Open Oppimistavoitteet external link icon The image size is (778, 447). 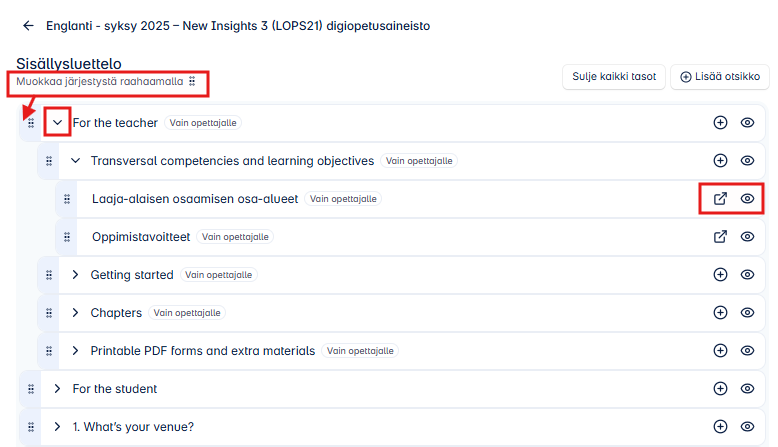[x=720, y=237]
